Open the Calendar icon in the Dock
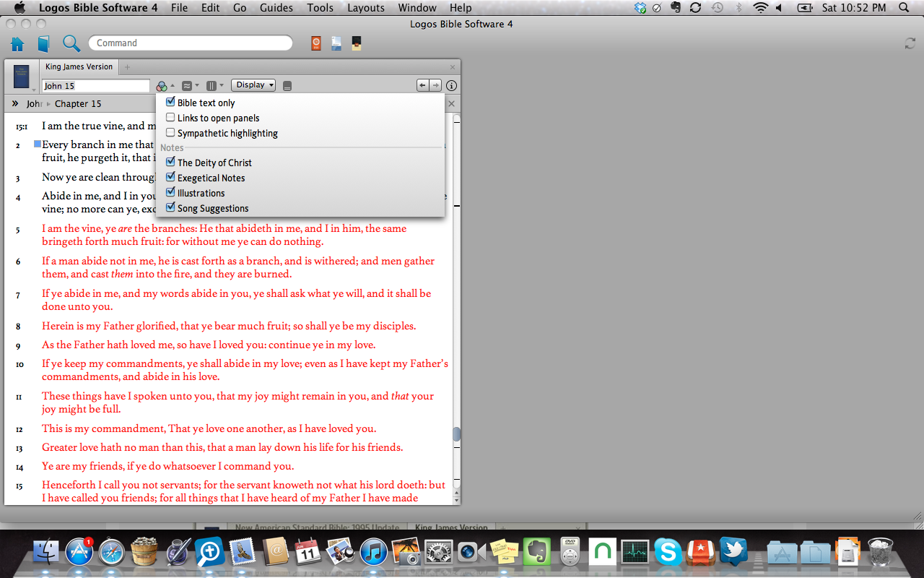This screenshot has width=924, height=578. (x=308, y=553)
